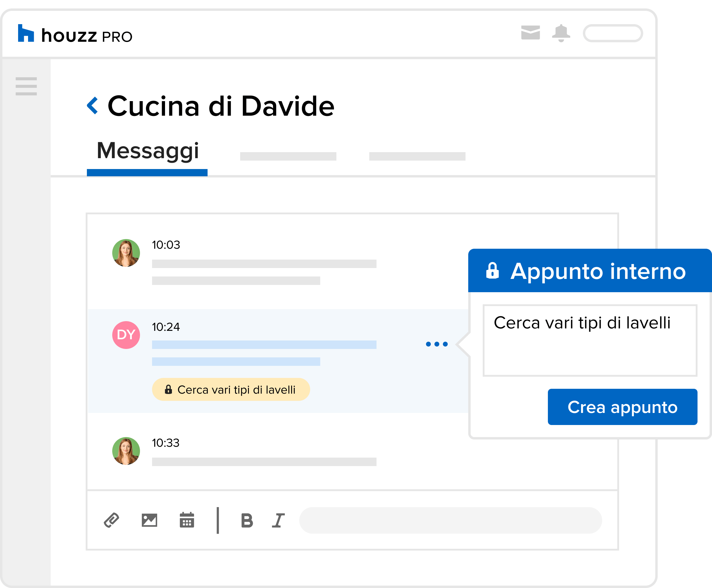Select the Messaggi tab
This screenshot has width=712, height=588.
[148, 151]
